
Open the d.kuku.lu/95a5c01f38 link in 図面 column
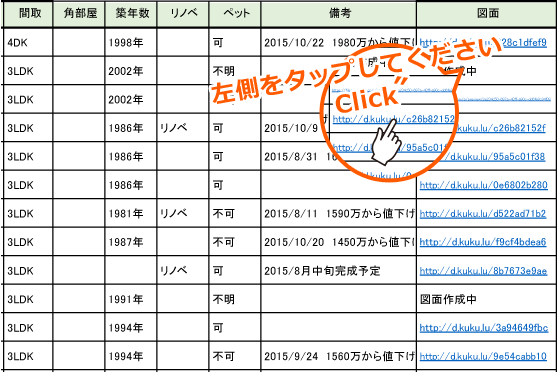click(498, 157)
